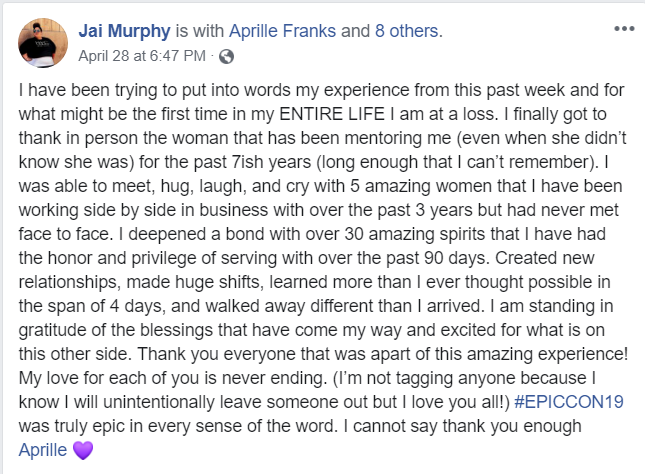Click the globe public privacy icon
The height and width of the screenshot is (474, 645).
[225, 54]
